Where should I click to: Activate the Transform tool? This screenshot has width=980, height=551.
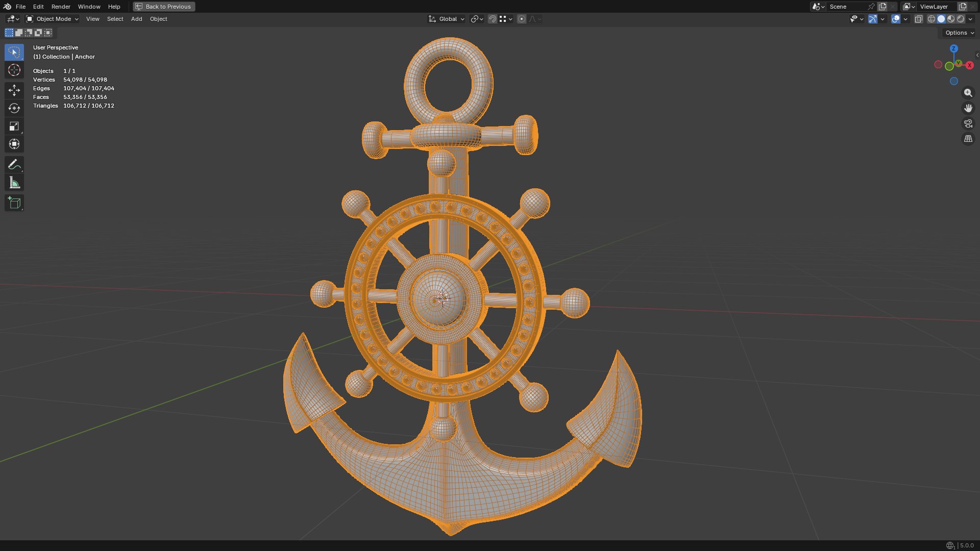[14, 144]
